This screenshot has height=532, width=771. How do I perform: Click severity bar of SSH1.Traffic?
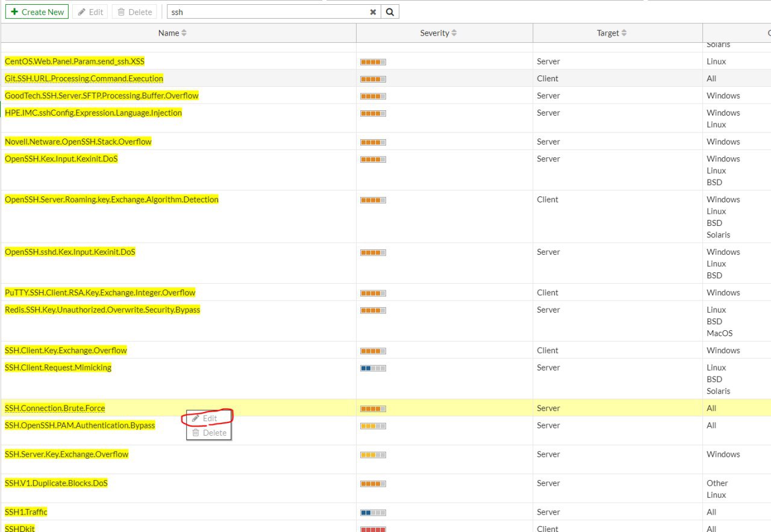373,513
